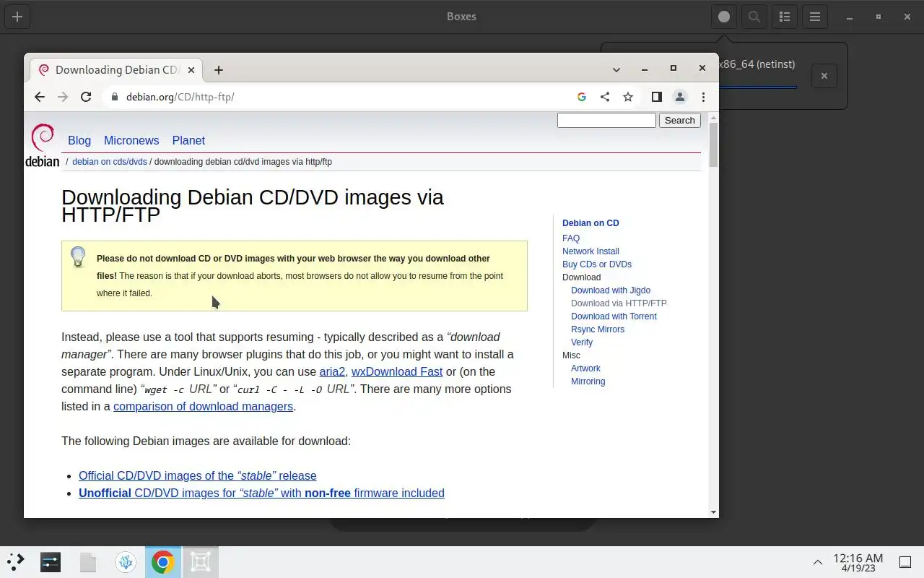Viewport: 924px width, 578px height.
Task: Open Boxes downloads indicator button
Action: click(x=724, y=17)
